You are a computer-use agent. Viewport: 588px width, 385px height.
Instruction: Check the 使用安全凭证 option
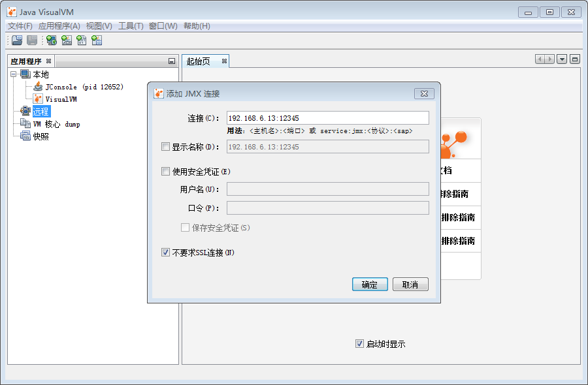point(165,172)
